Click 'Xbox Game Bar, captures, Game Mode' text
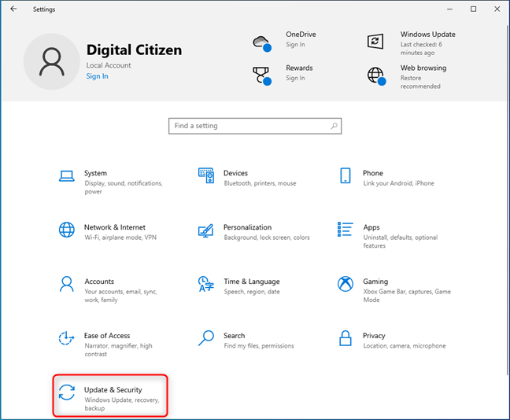This screenshot has width=510, height=420. click(x=407, y=296)
